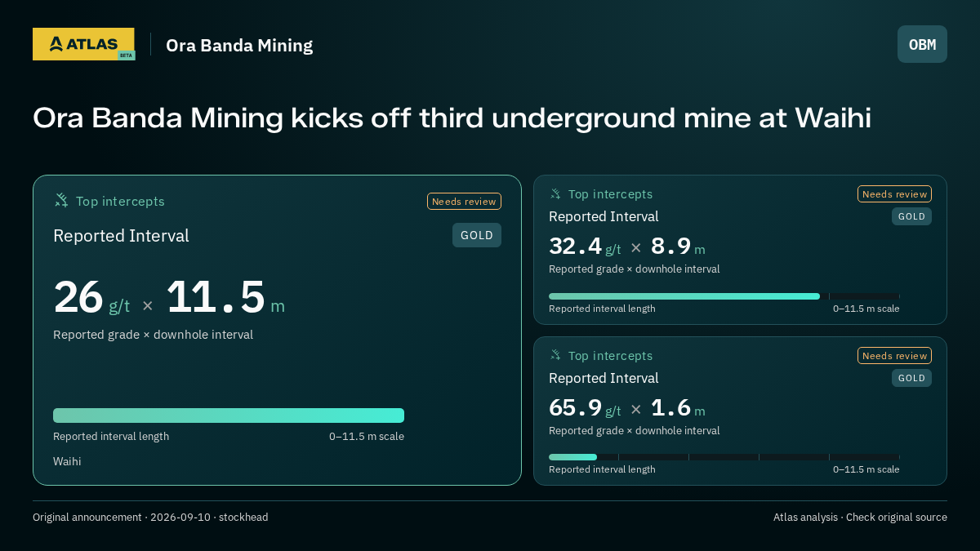Click Reported interval length label in the 65.9 g/t card
Screen dimensions: 980x551
coord(602,469)
